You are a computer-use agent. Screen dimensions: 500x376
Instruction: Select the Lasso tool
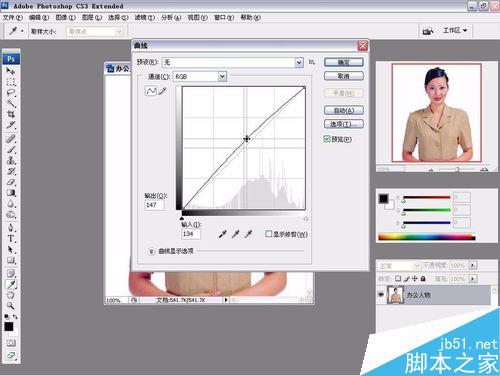pos(11,93)
